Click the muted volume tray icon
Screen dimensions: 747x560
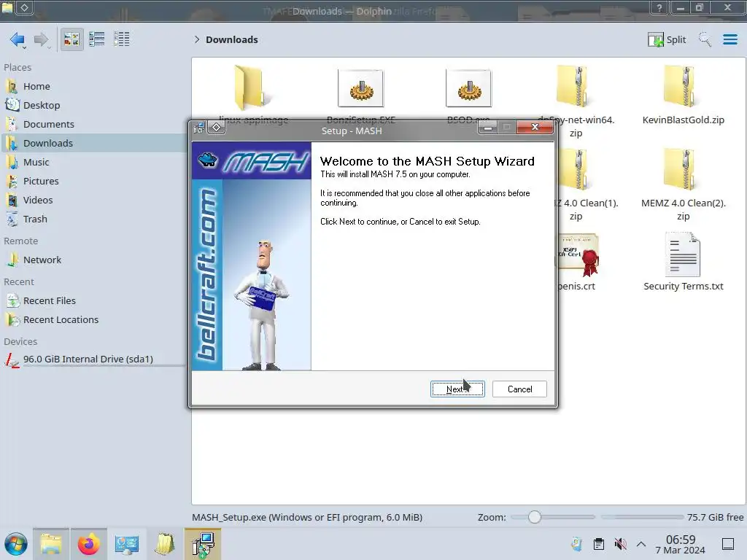pos(620,544)
